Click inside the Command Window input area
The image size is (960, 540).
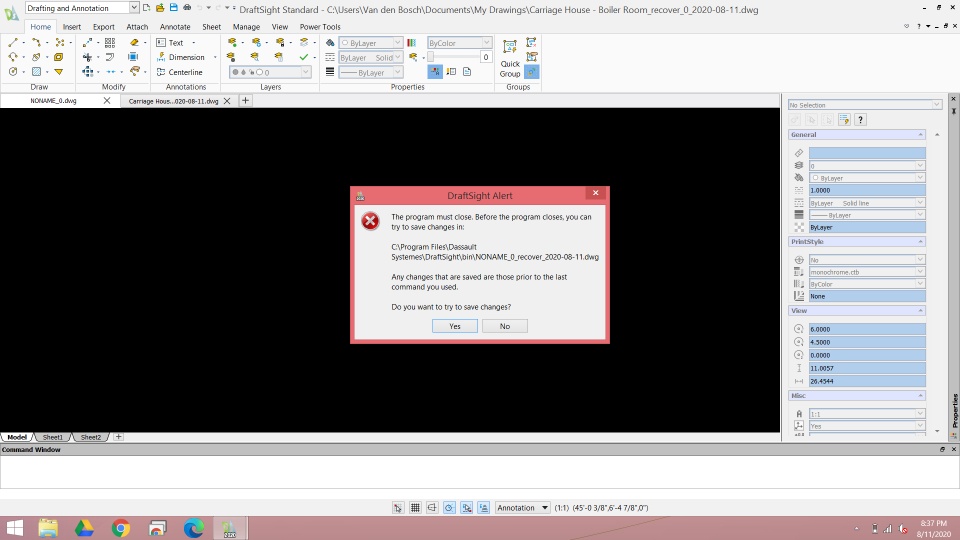[x=480, y=471]
